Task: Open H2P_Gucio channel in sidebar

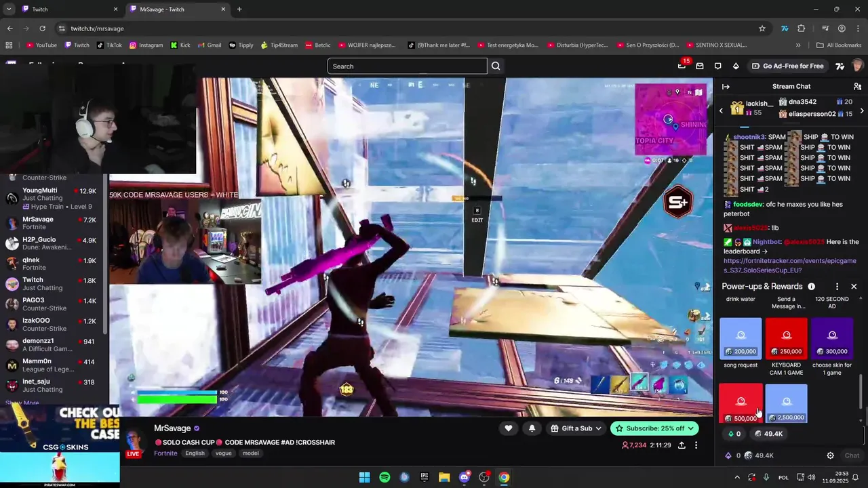Action: coord(52,243)
